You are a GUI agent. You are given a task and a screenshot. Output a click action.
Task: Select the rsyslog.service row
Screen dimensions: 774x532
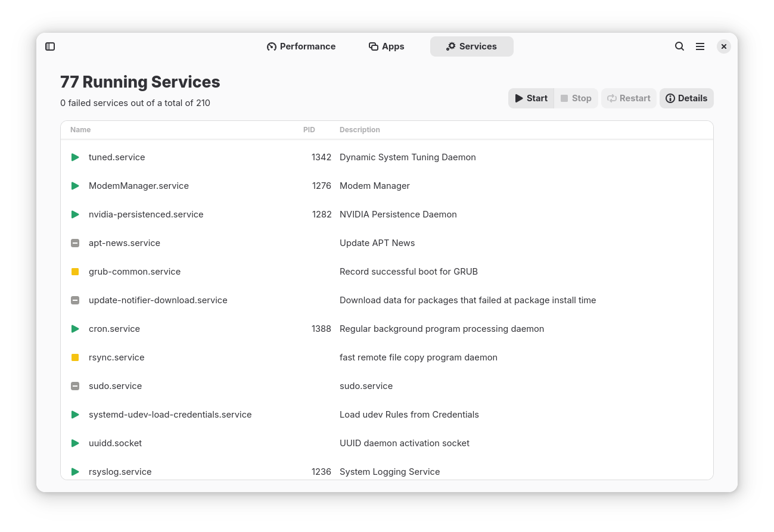pyautogui.click(x=238, y=471)
